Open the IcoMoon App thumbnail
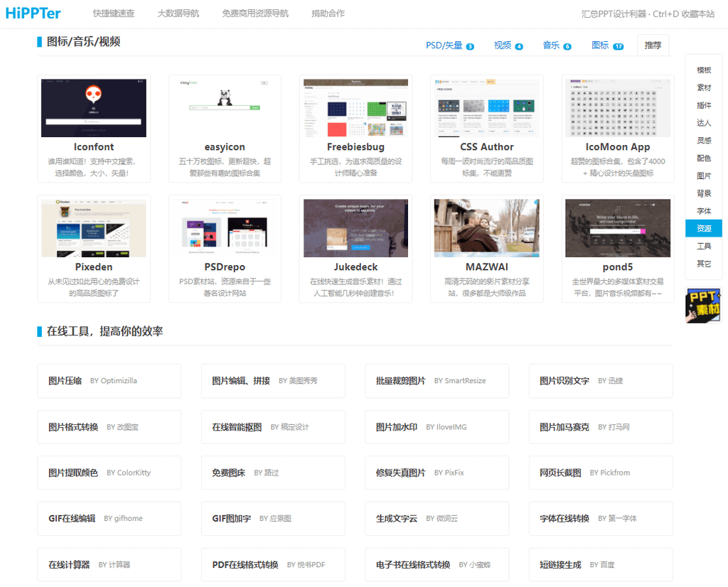728x587 pixels. click(x=618, y=107)
